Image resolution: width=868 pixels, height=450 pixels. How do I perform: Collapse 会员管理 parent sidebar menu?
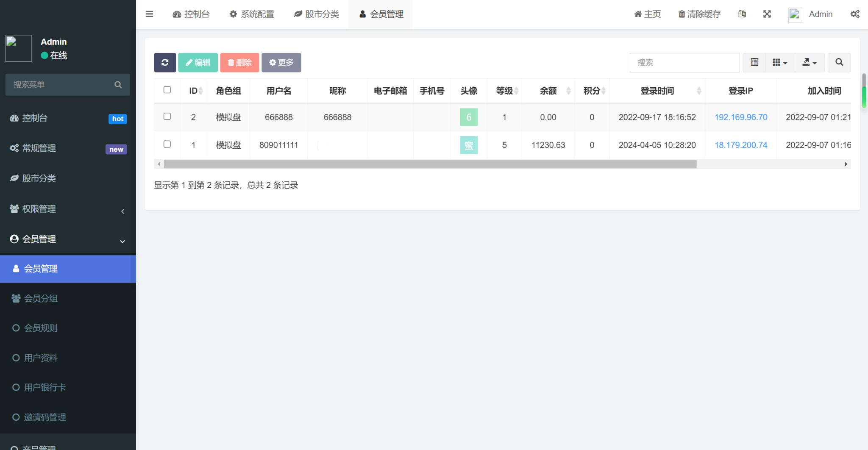pyautogui.click(x=68, y=239)
